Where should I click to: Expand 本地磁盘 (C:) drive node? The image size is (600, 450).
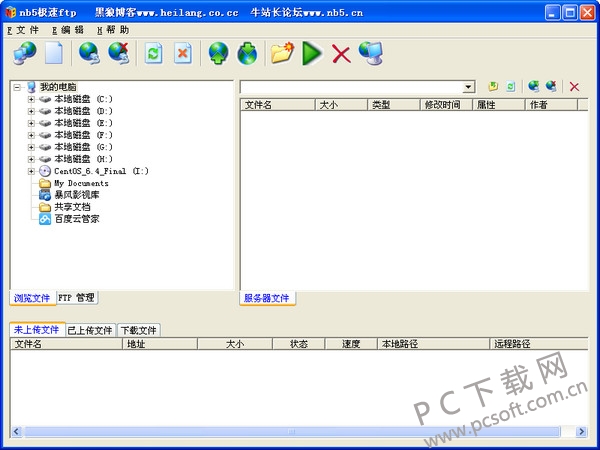point(31,99)
